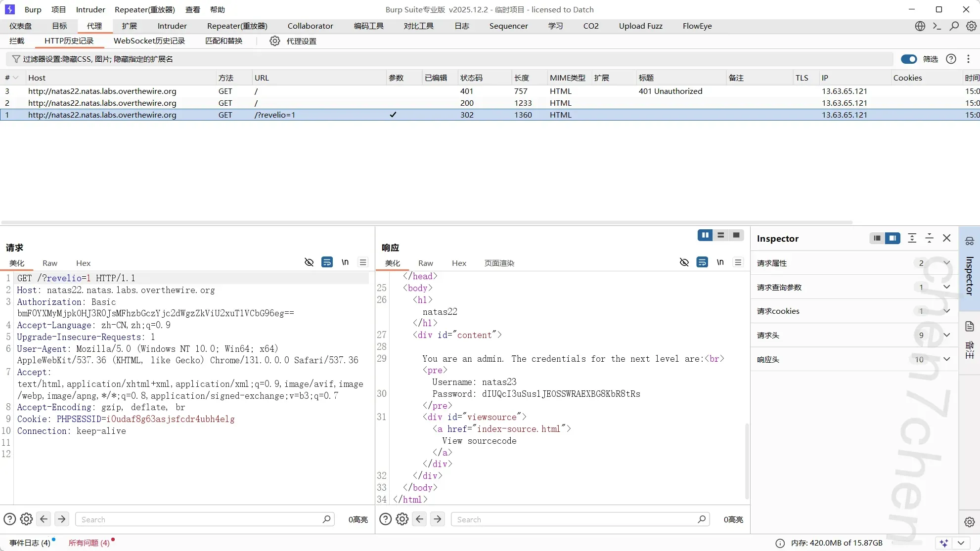Open request panel search settings gear
The image size is (980, 551).
[x=27, y=519]
